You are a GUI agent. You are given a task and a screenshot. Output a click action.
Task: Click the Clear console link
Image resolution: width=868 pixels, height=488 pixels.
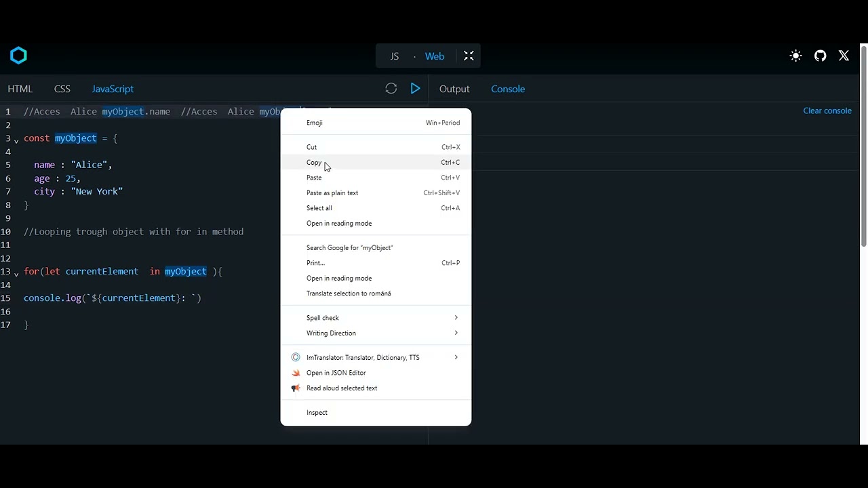(827, 111)
